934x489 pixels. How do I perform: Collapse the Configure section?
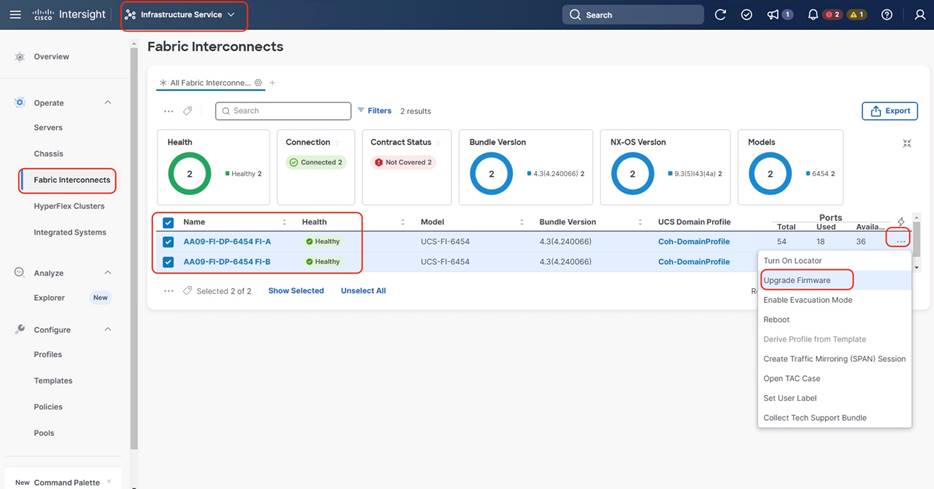[x=108, y=329]
